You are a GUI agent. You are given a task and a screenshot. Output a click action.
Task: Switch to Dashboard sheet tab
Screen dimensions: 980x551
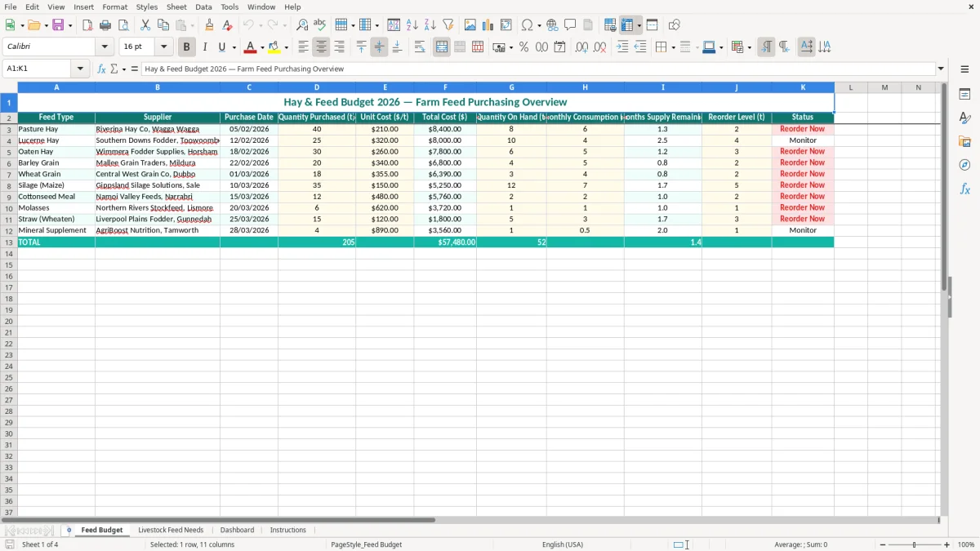click(237, 530)
